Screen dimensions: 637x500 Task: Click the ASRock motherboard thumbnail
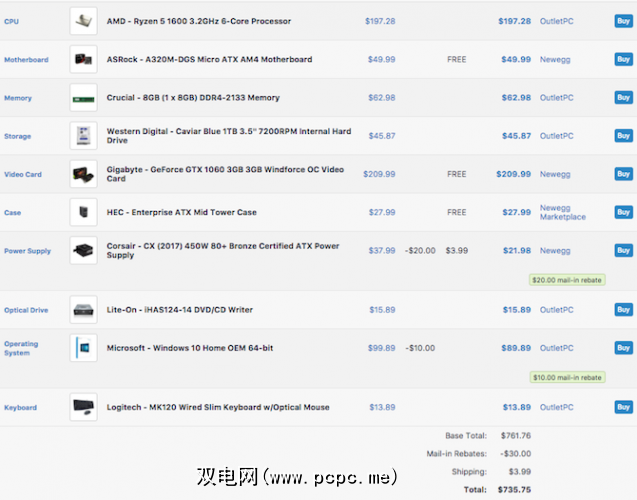click(x=84, y=59)
